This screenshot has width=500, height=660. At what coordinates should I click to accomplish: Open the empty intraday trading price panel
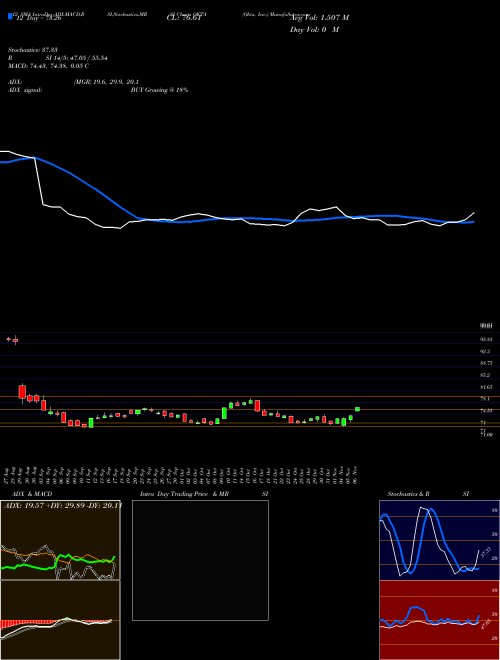click(x=200, y=560)
